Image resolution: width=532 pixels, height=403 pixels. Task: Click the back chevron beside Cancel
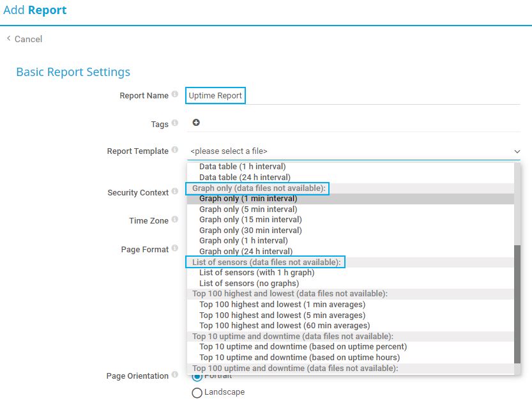pyautogui.click(x=9, y=39)
